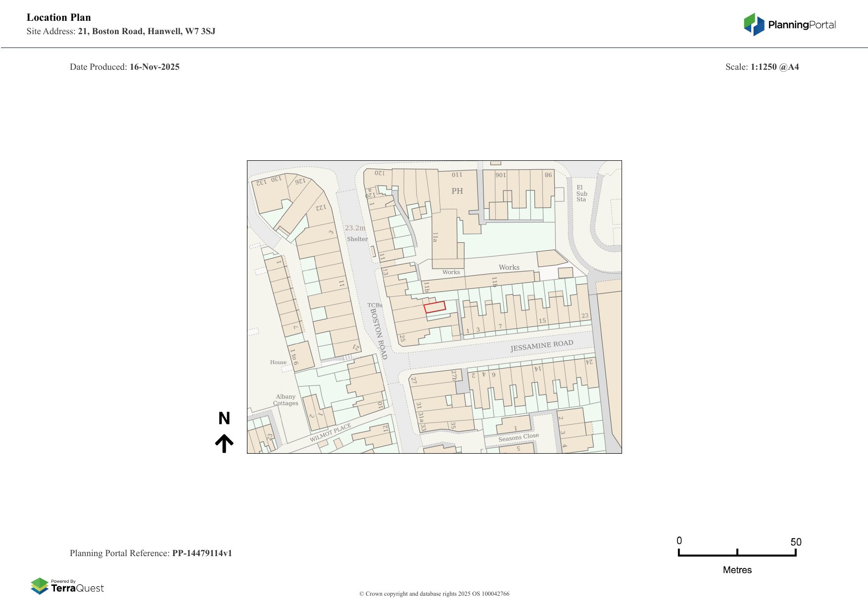Click reference number PP-14479114v1
This screenshot has width=868, height=614.
click(202, 553)
